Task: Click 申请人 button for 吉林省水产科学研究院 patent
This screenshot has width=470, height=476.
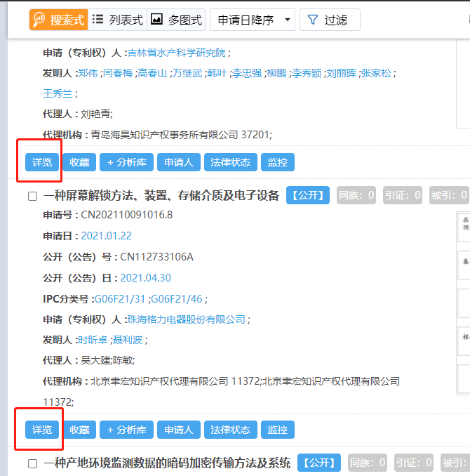Action: click(179, 162)
